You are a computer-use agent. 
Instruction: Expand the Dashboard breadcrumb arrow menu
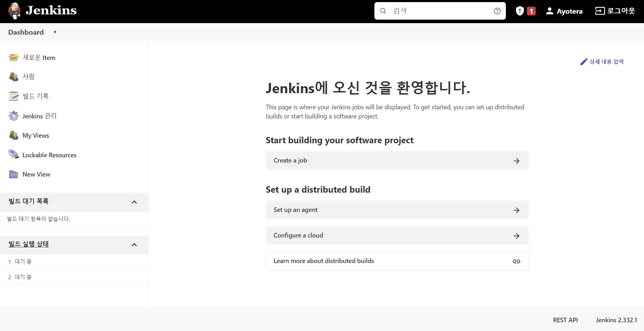(55, 32)
